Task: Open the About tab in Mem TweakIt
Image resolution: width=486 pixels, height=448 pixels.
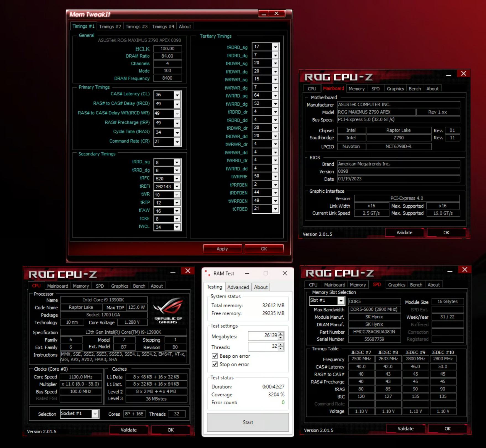Action: (x=185, y=27)
